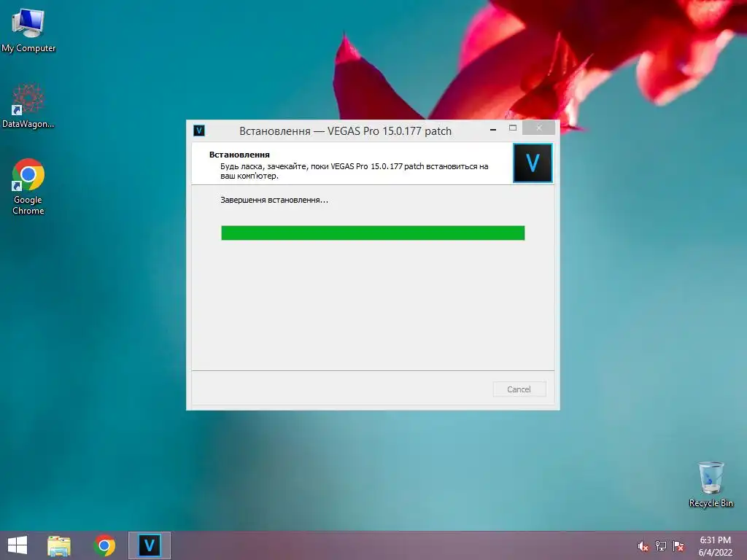Minimize the VEGAS Pro installer window
The image size is (747, 560).
click(x=493, y=129)
